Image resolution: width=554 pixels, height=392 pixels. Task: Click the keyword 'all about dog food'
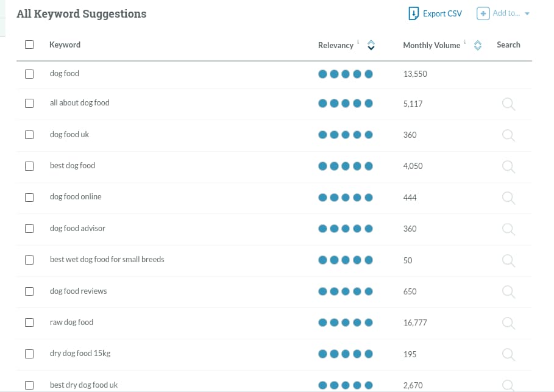coord(79,103)
